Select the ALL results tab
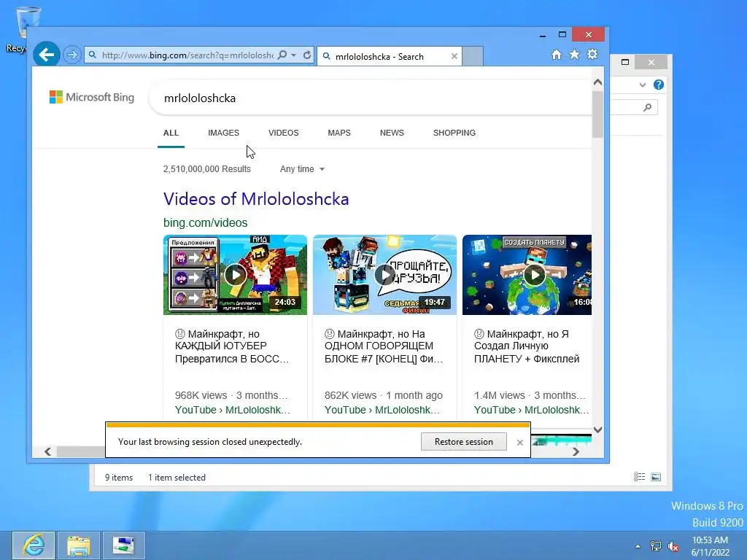 [171, 133]
